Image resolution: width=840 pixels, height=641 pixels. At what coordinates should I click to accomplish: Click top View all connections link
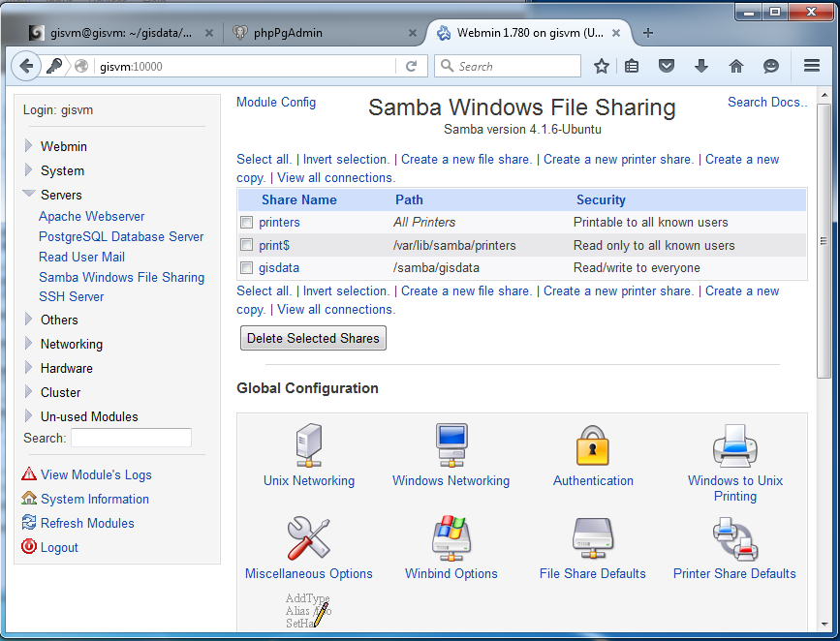point(336,177)
